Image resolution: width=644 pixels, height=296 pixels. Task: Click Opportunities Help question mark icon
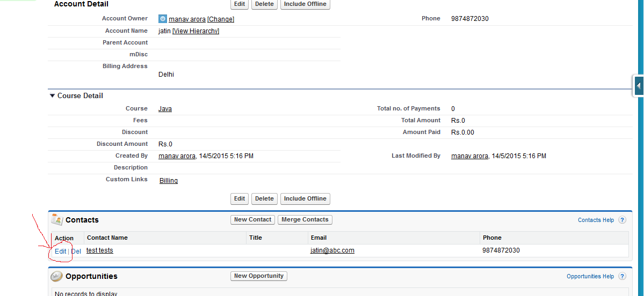pos(622,276)
